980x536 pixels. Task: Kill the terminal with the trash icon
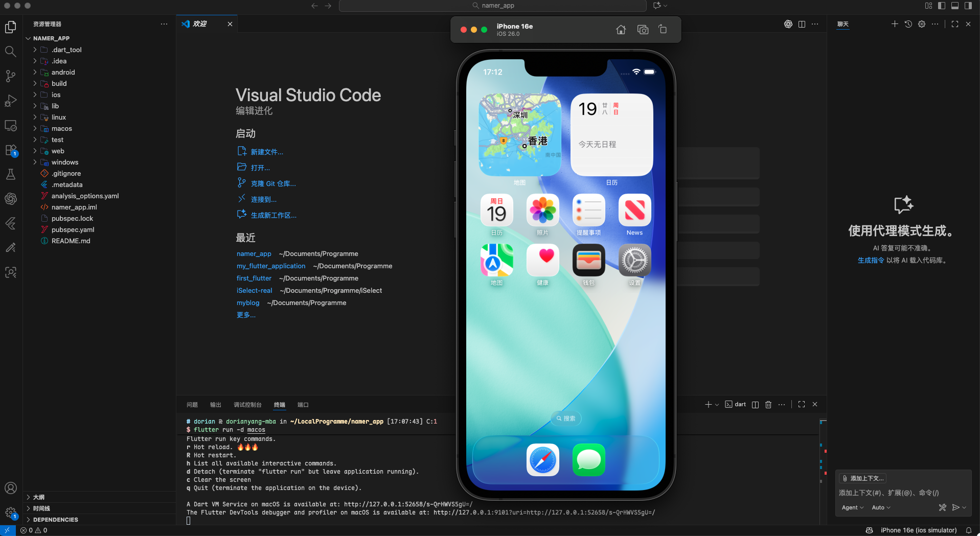(x=768, y=405)
